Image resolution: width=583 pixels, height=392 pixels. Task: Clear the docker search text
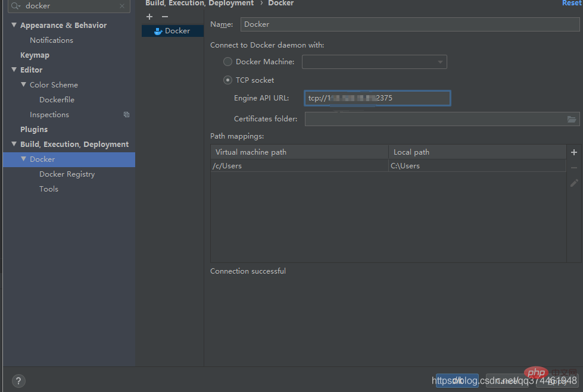click(122, 6)
